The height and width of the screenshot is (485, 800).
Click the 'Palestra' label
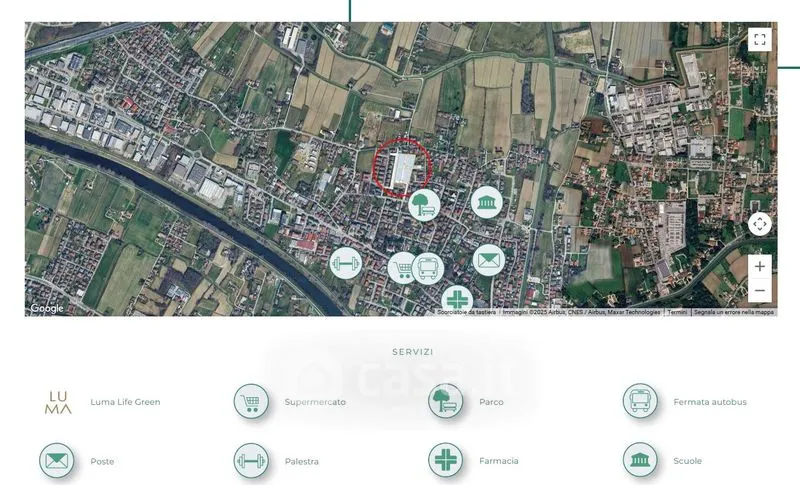pyautogui.click(x=302, y=461)
